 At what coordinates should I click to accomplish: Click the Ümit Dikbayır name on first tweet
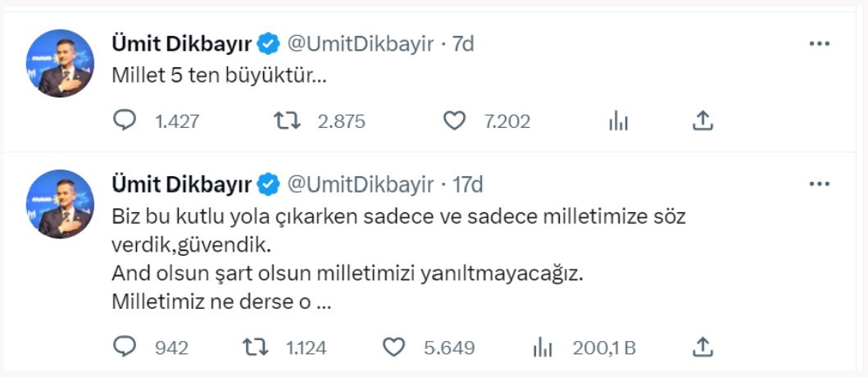coord(181,44)
